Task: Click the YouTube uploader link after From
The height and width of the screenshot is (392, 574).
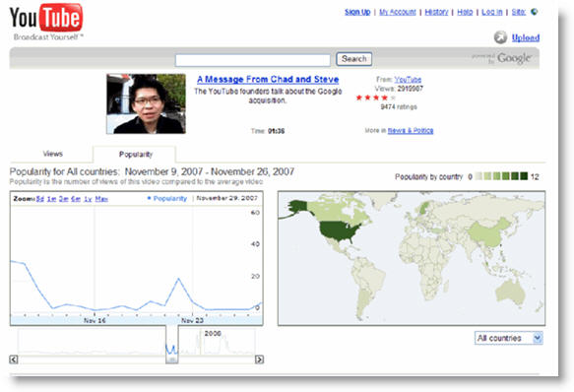Action: tap(408, 80)
